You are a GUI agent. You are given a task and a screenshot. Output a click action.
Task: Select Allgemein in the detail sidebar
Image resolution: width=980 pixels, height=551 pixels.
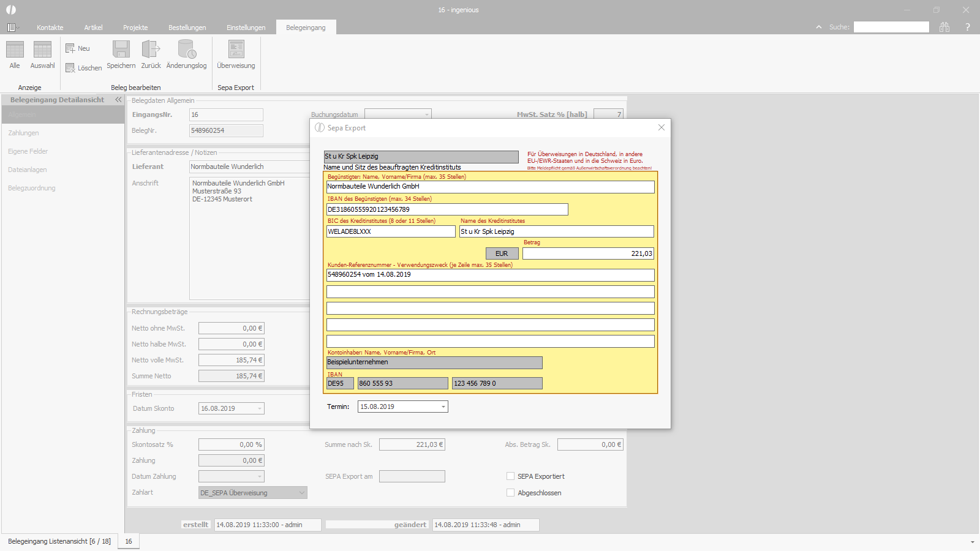[63, 114]
